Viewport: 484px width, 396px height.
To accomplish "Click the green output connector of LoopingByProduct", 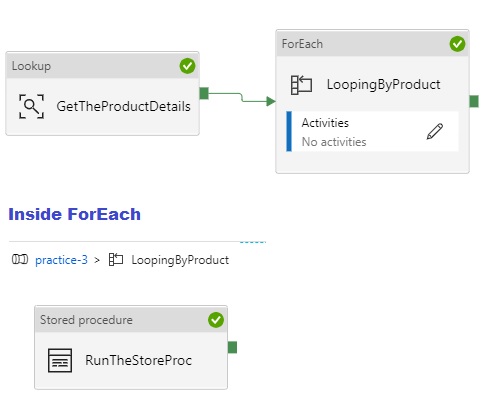I will point(474,101).
